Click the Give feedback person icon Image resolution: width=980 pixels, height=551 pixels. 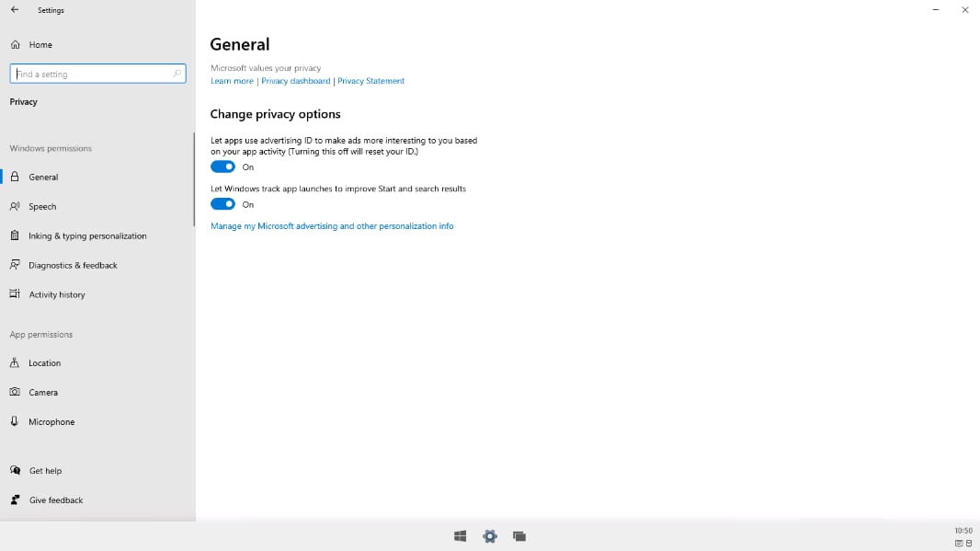point(15,499)
